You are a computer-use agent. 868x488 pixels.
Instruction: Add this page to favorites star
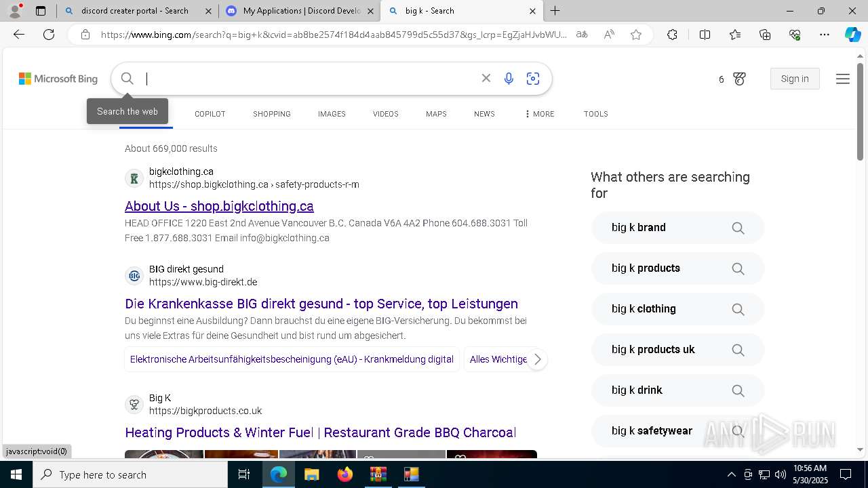[636, 35]
